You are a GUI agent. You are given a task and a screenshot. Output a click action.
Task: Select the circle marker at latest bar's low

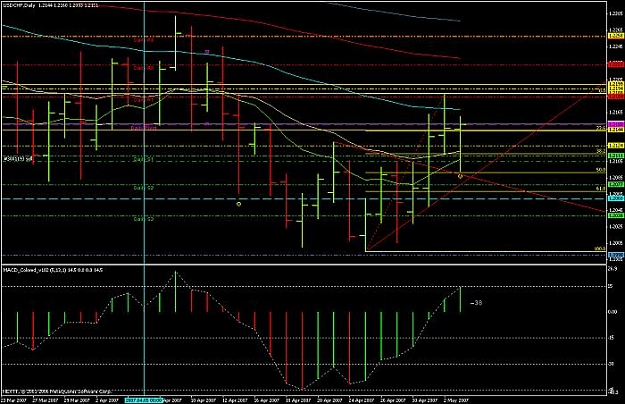pos(460,176)
